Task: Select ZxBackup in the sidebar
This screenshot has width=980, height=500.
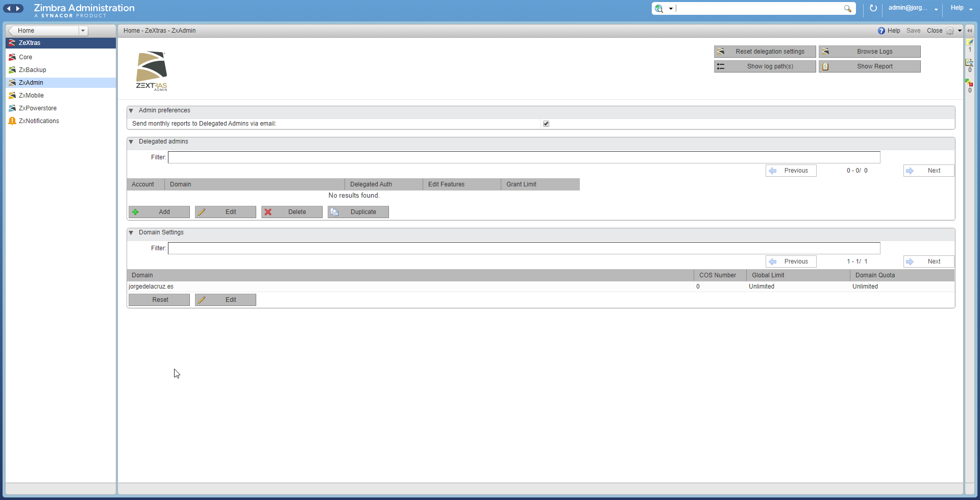Action: [x=61, y=70]
